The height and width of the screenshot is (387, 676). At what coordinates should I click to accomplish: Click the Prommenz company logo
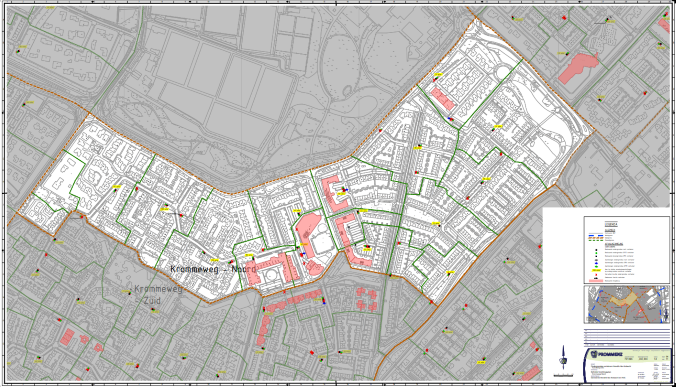(607, 354)
